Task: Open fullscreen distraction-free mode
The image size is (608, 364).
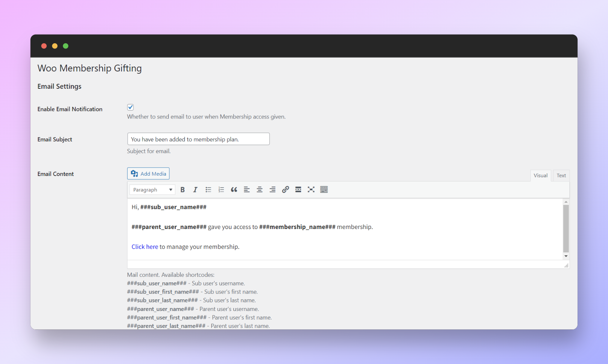Action: [311, 190]
